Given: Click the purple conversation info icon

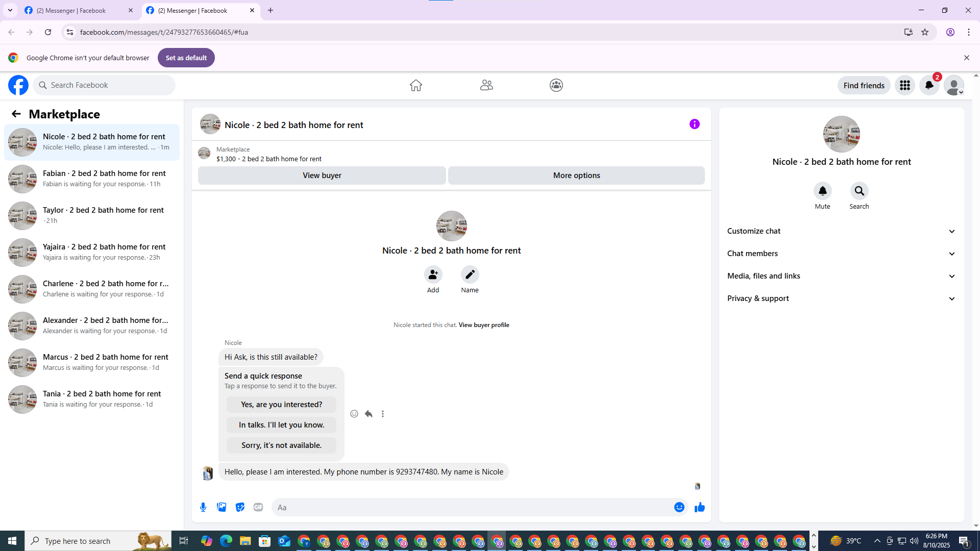Looking at the screenshot, I should (x=694, y=124).
